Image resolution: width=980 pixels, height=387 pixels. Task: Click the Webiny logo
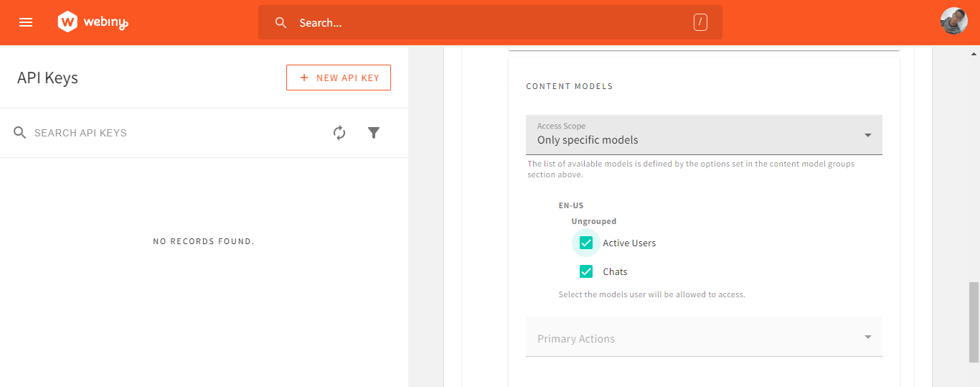tap(93, 22)
